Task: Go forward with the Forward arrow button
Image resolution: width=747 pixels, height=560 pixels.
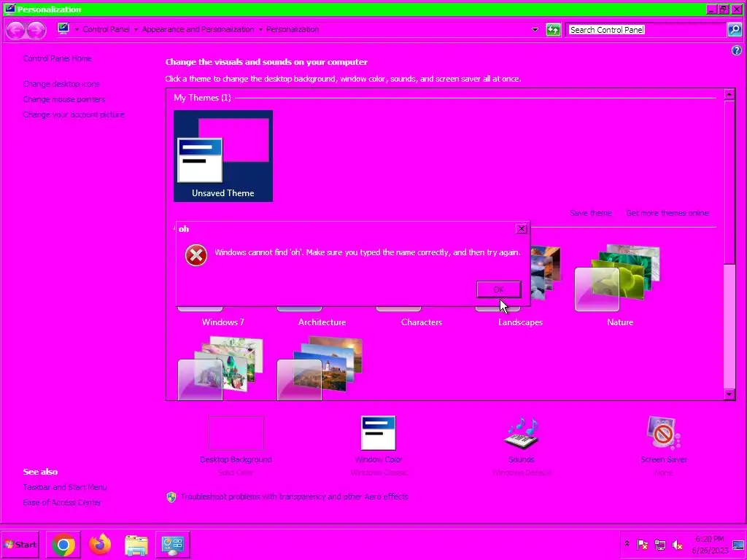Action: coord(36,30)
